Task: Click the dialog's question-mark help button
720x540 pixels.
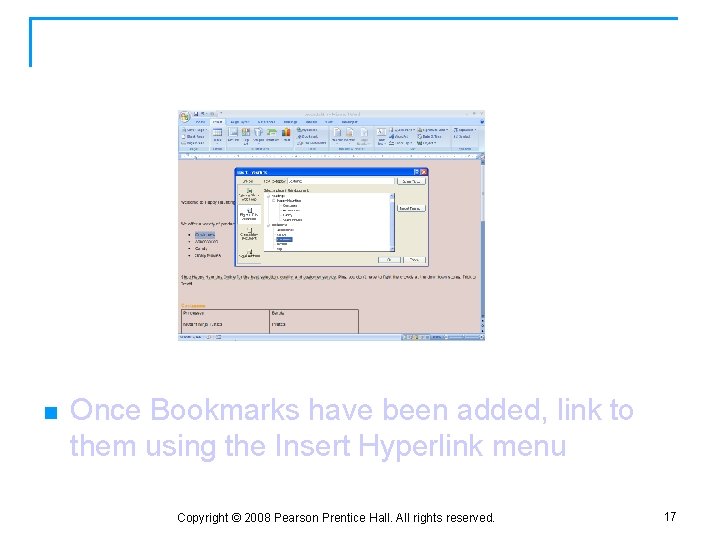Action: click(416, 172)
